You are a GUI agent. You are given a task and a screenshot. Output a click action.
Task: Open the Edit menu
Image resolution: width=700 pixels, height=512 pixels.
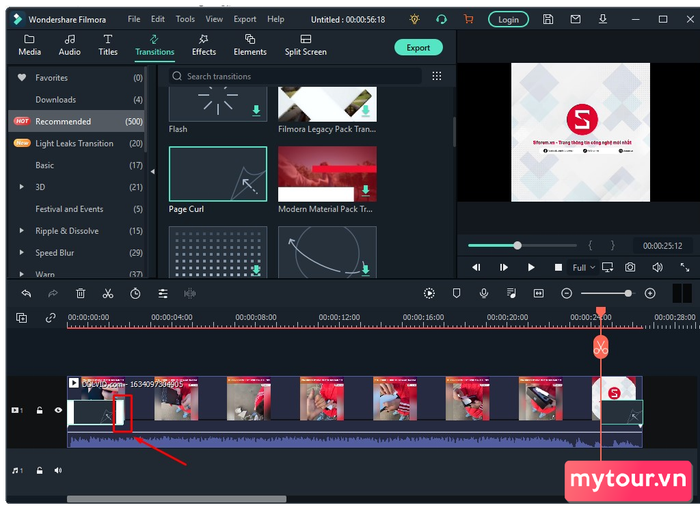(x=158, y=19)
